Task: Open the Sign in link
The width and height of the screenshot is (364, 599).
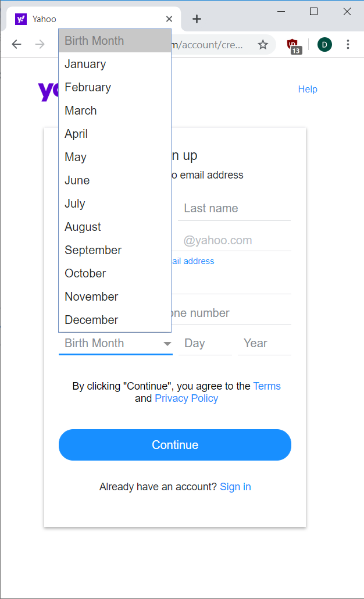Action: tap(235, 487)
